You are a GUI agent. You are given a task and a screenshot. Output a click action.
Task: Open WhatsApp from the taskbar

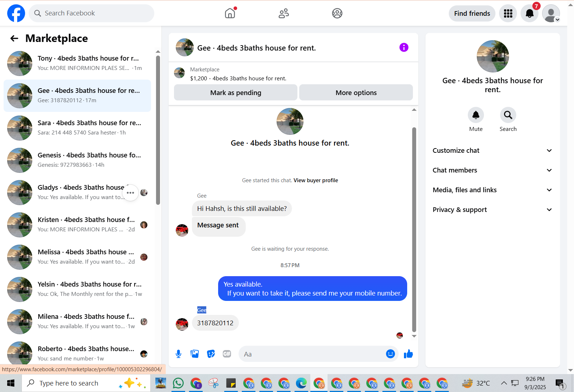(178, 383)
